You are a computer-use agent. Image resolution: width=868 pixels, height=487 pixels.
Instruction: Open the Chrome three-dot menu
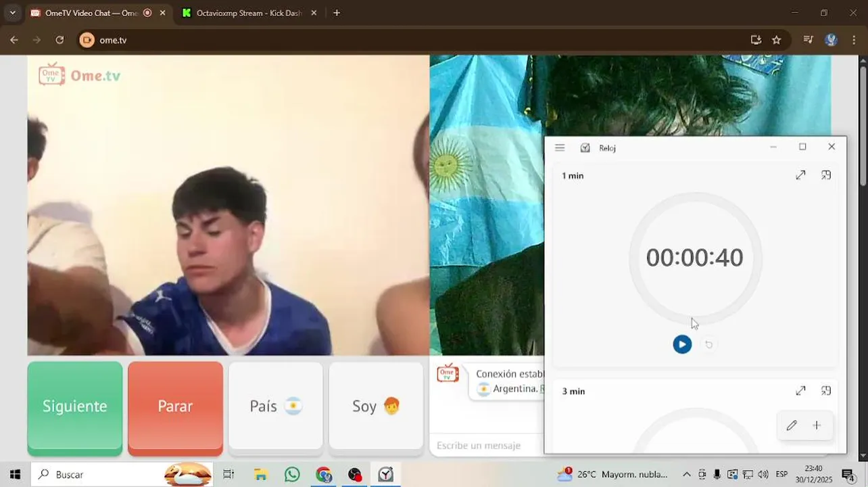click(x=854, y=40)
